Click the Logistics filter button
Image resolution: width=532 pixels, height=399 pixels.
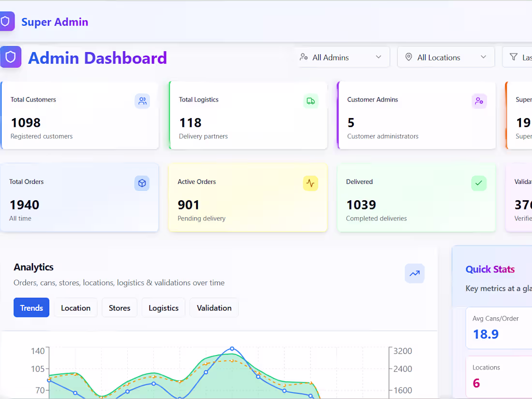pos(163,308)
